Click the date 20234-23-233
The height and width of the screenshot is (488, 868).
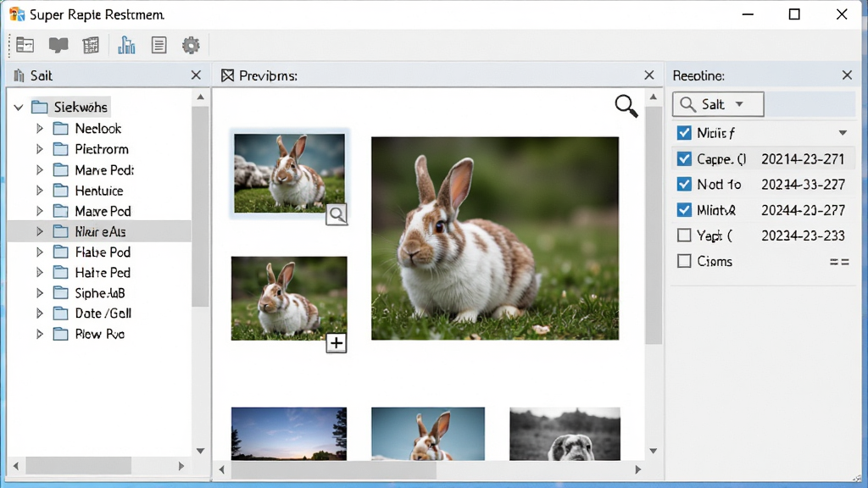tap(803, 236)
